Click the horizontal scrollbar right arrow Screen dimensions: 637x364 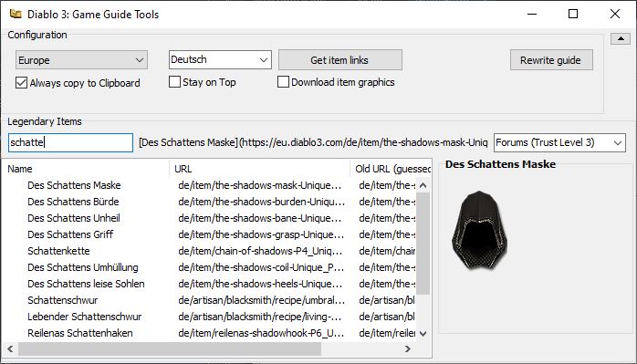click(407, 348)
